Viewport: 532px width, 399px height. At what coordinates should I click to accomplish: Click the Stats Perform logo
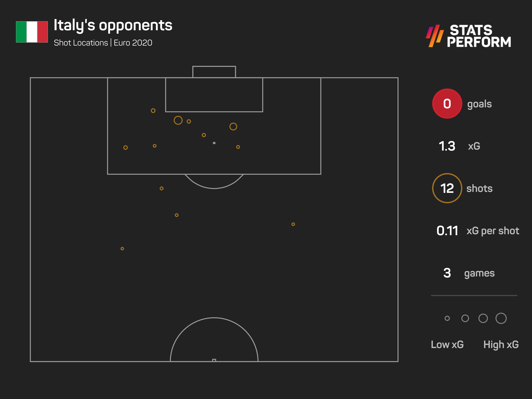tap(469, 36)
